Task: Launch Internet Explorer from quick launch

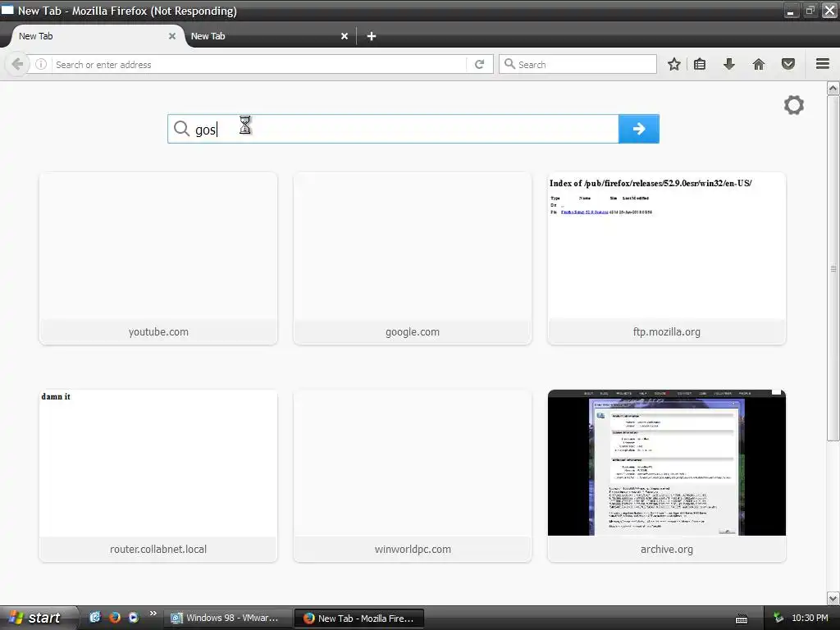Action: pyautogui.click(x=95, y=617)
